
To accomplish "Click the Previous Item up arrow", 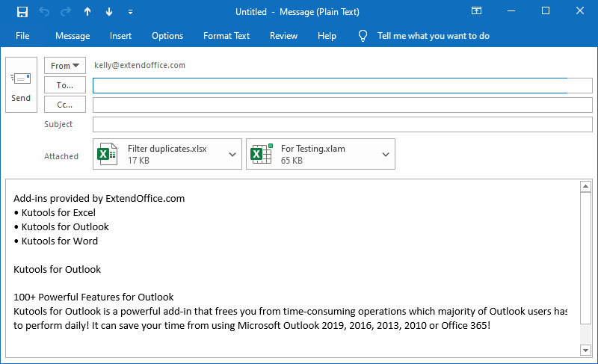I will [x=87, y=12].
